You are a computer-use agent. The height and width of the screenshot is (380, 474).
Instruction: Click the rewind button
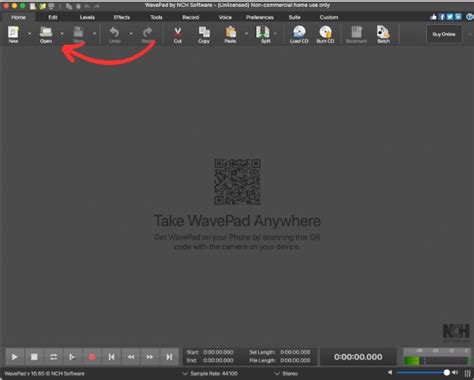(x=131, y=357)
